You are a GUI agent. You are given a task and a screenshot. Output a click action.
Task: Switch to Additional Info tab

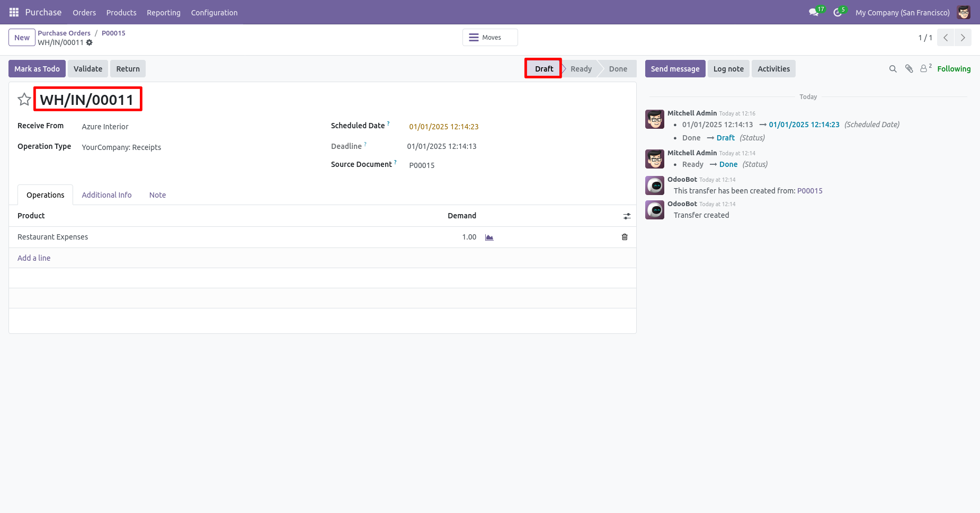(x=106, y=195)
